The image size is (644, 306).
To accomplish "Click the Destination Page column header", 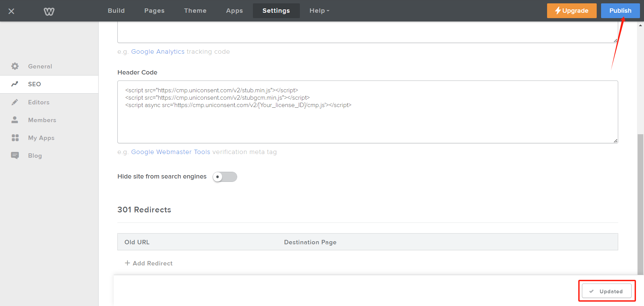I will 310,242.
